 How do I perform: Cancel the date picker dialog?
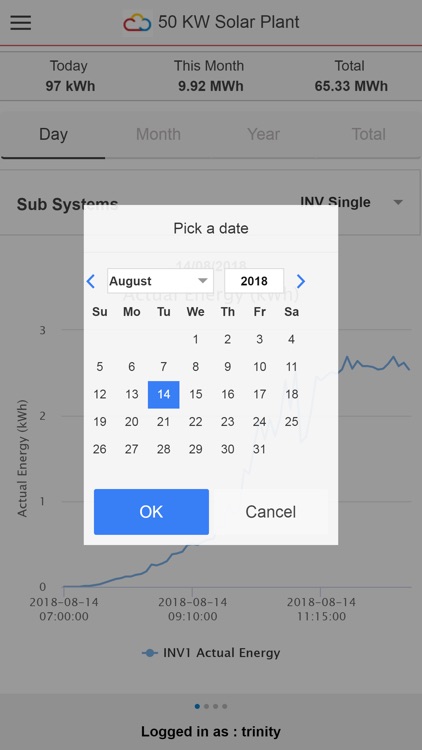tap(271, 512)
